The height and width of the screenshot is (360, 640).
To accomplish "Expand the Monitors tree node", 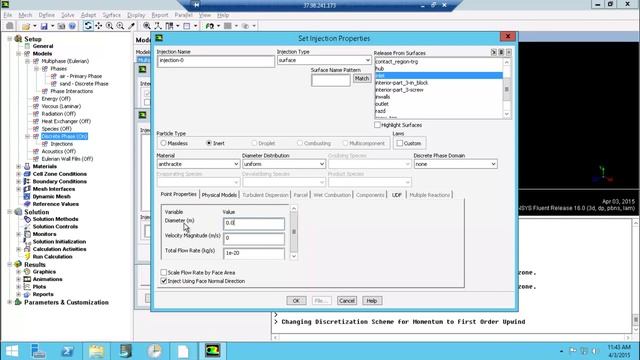I will (x=18, y=234).
